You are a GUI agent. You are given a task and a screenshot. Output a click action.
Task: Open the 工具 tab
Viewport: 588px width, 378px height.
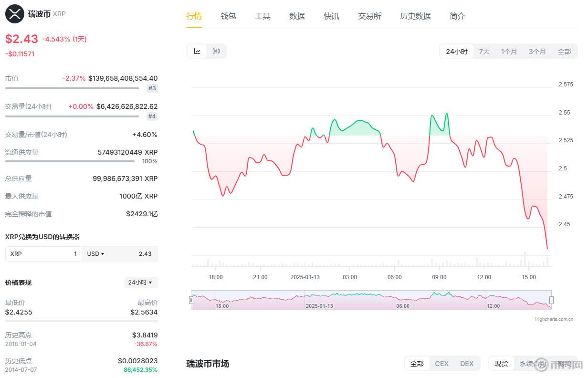[262, 16]
